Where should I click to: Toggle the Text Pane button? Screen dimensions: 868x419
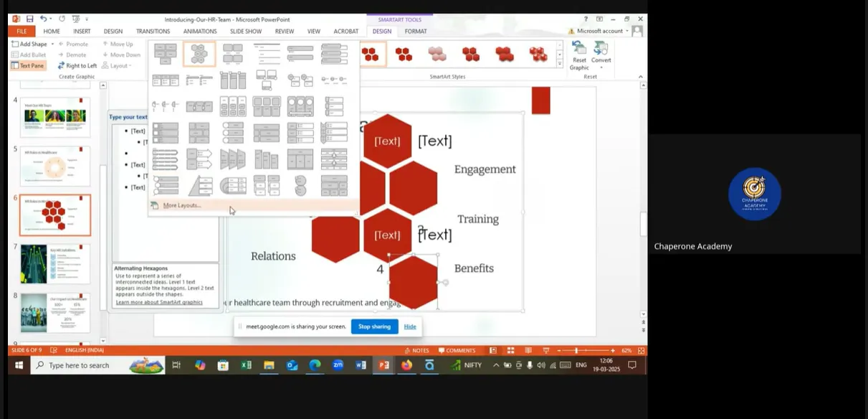[x=27, y=65]
